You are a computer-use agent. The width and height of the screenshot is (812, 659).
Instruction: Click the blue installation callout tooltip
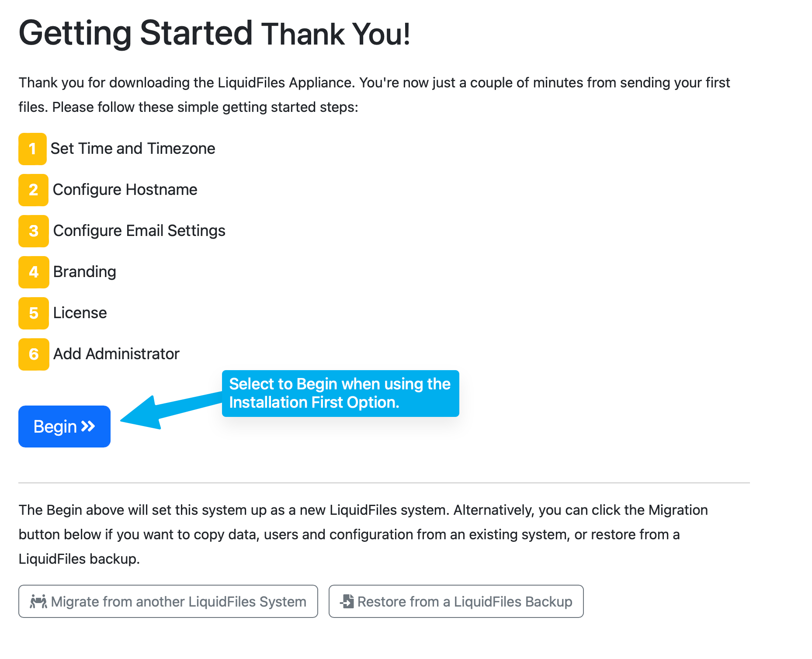(340, 393)
